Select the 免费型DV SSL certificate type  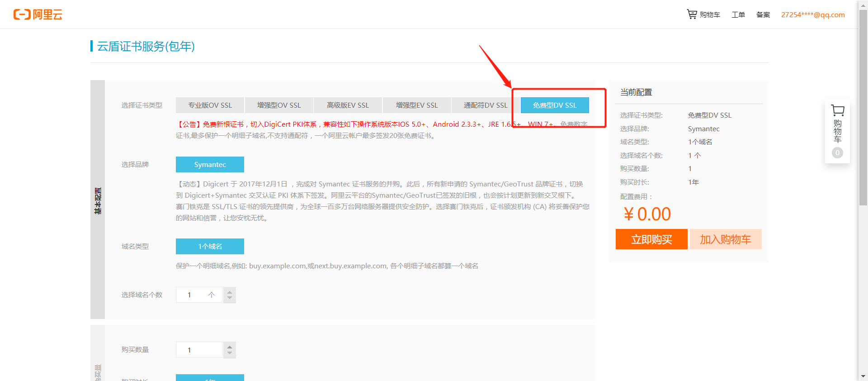point(555,105)
